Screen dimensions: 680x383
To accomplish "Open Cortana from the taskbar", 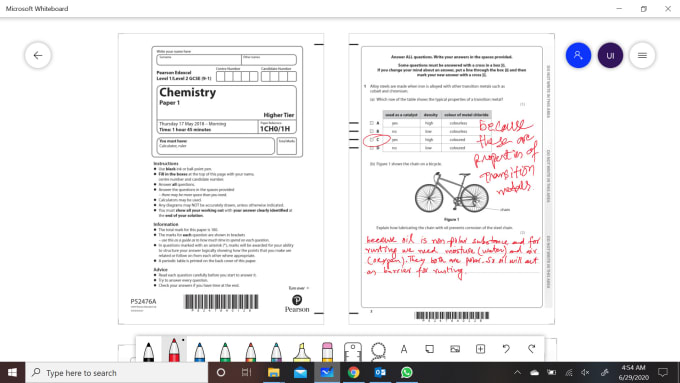I will click(x=221, y=373).
